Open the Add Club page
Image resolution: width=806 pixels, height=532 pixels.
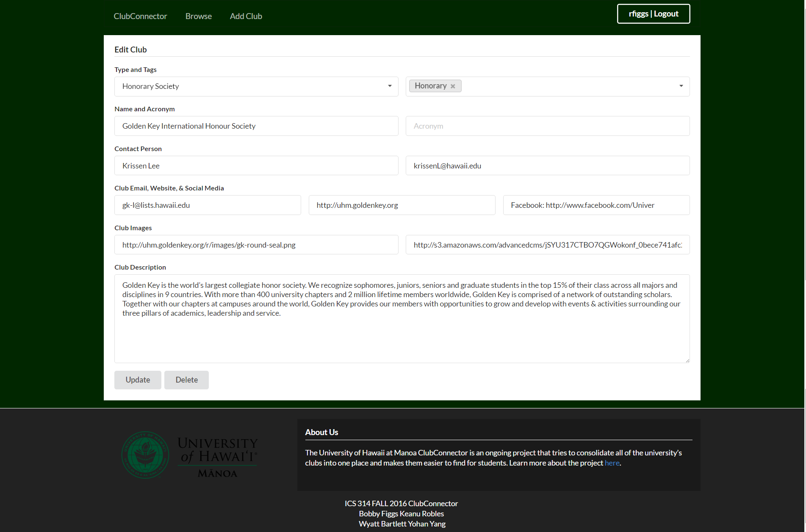[x=246, y=16]
